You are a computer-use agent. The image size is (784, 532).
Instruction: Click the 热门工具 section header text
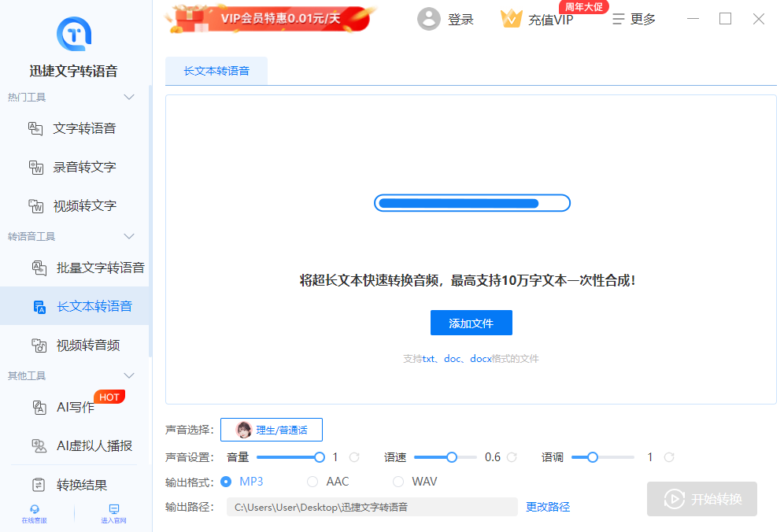(27, 97)
